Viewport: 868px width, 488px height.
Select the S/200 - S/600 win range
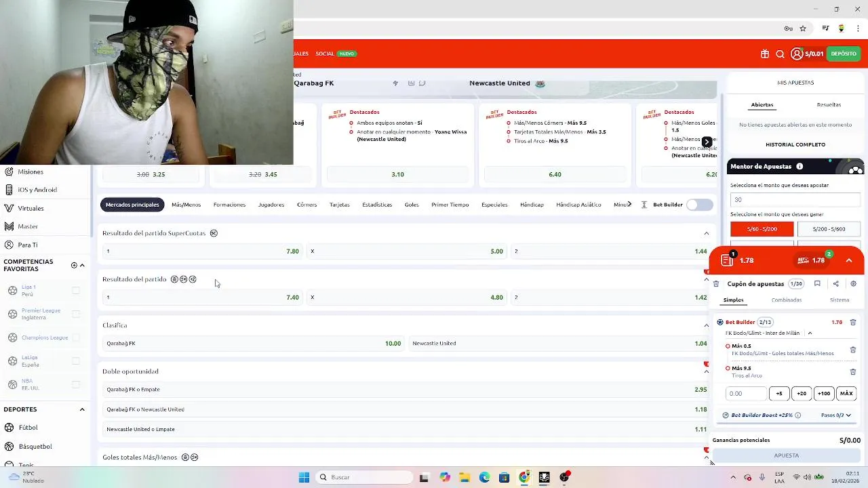click(x=829, y=229)
